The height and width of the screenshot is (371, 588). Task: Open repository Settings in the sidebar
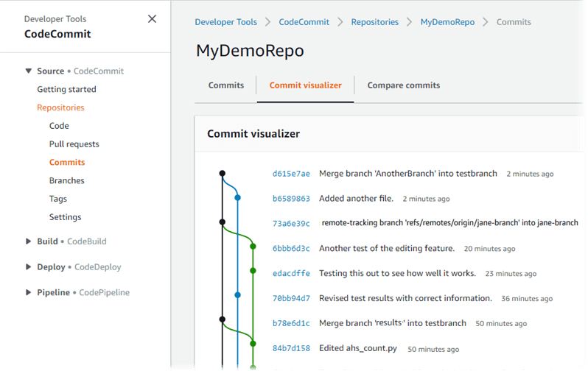pyautogui.click(x=65, y=217)
